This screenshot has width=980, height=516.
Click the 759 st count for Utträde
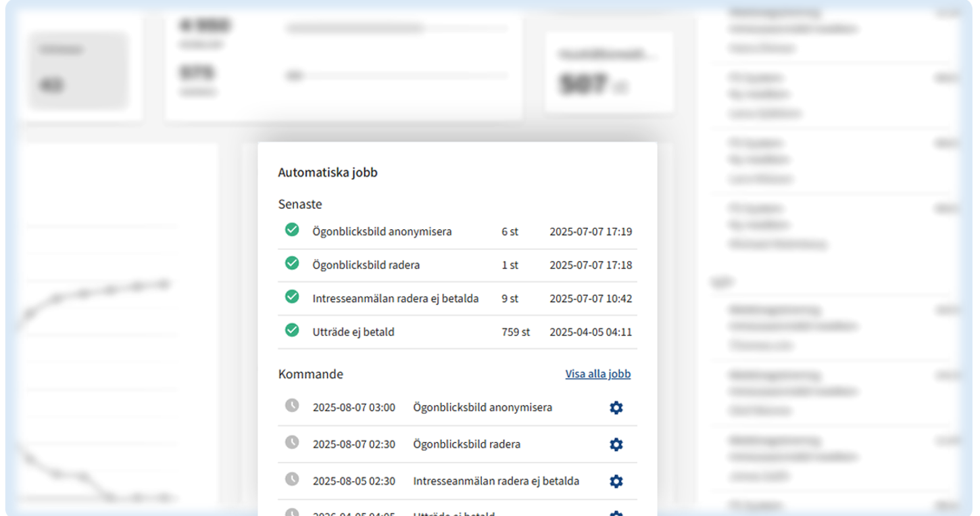[516, 332]
